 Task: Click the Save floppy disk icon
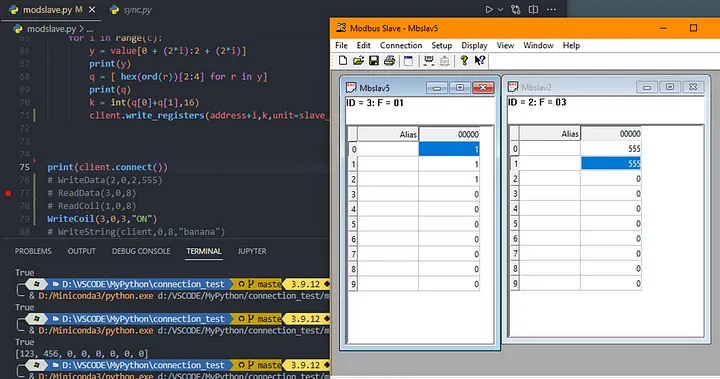click(x=374, y=61)
